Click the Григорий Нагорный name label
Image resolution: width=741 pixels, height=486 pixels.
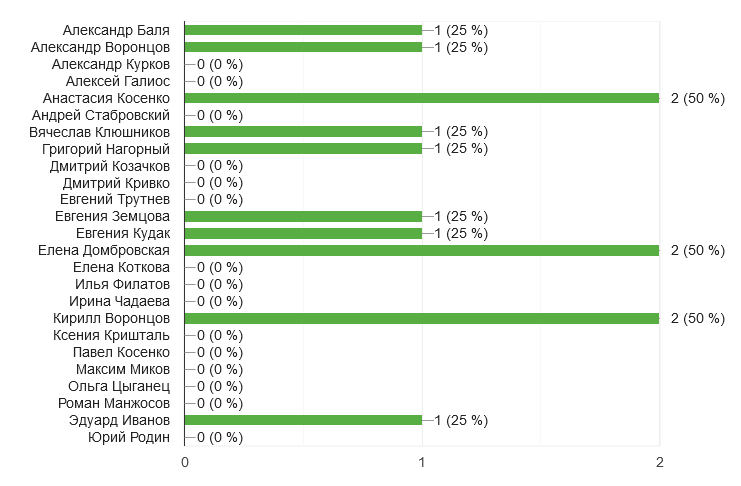pyautogui.click(x=106, y=149)
